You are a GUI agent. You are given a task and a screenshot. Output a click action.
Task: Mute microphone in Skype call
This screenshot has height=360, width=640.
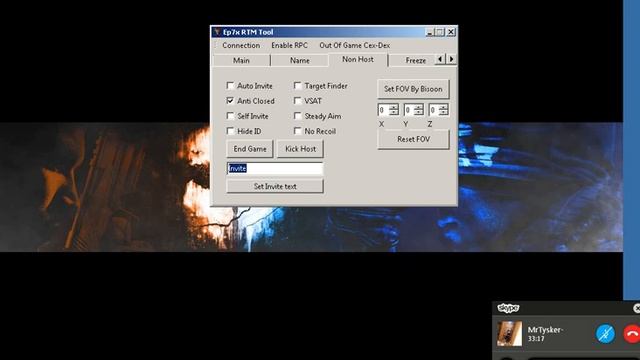605,333
